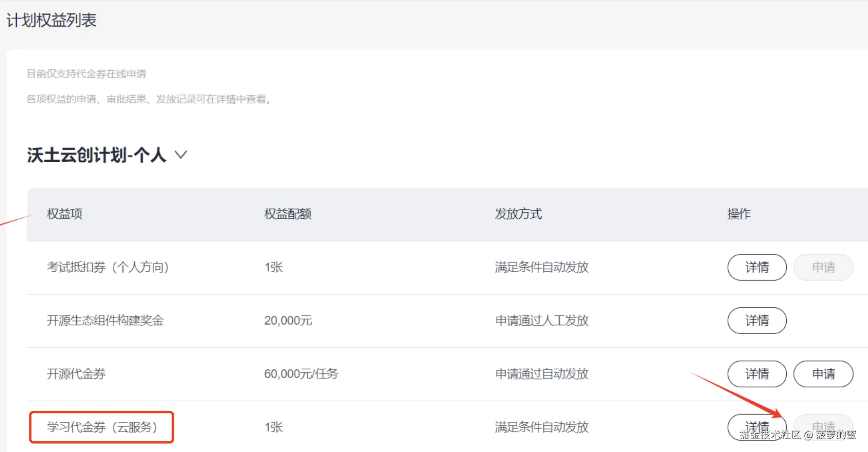Click the 发放方式 column header
Screen dimensions: 868x452
[518, 214]
